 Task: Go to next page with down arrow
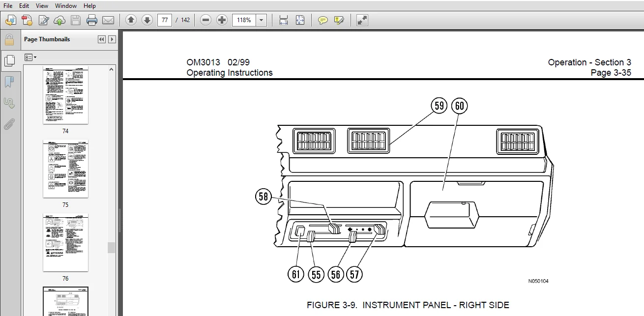pyautogui.click(x=147, y=20)
